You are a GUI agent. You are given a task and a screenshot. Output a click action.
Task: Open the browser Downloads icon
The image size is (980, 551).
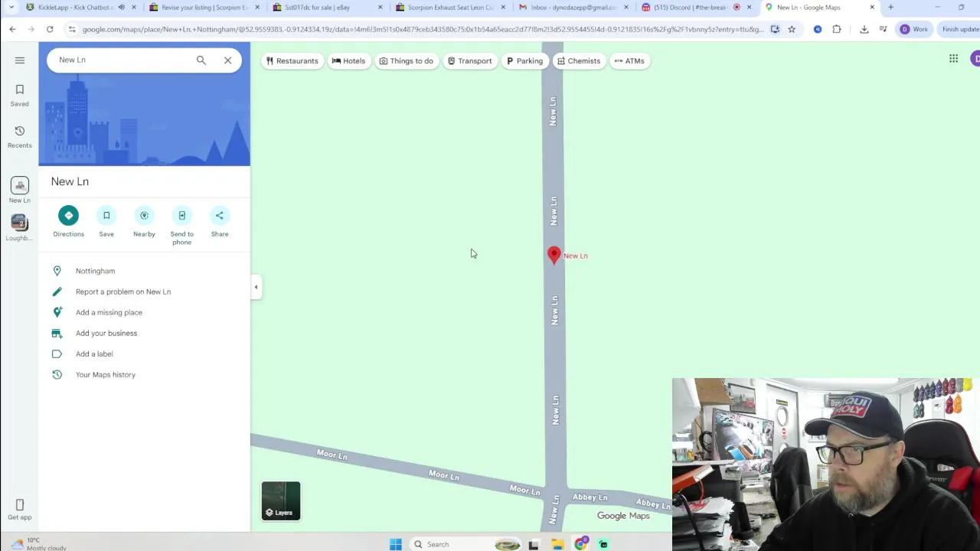864,29
